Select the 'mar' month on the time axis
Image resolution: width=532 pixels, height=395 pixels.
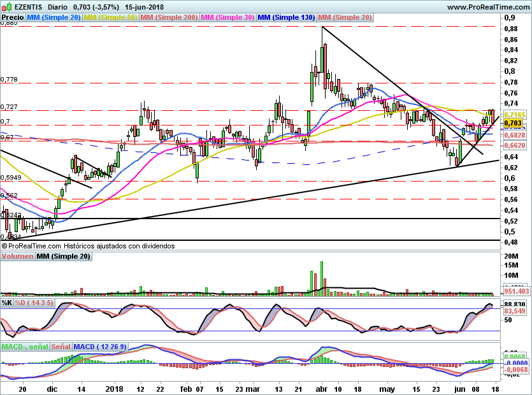click(253, 389)
